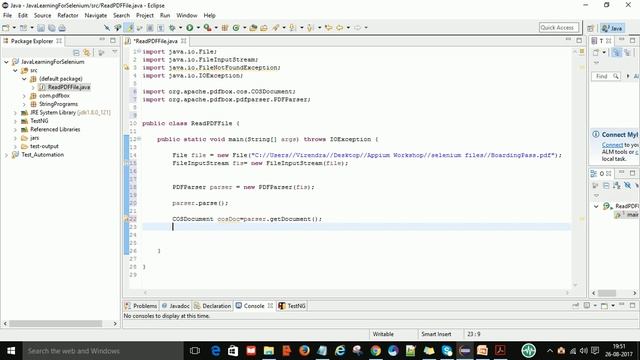The width and height of the screenshot is (640, 360).
Task: Toggle Scheduled view in Task List
Action: (627, 52)
